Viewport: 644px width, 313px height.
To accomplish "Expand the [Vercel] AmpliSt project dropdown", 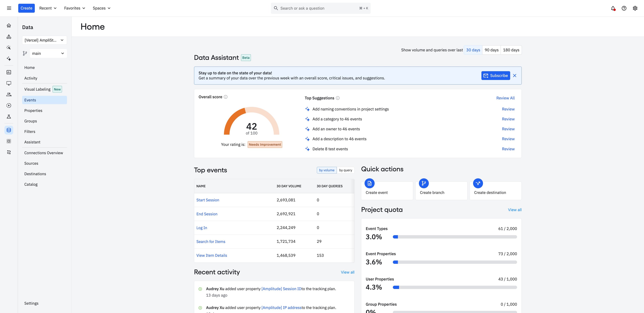I will click(44, 40).
